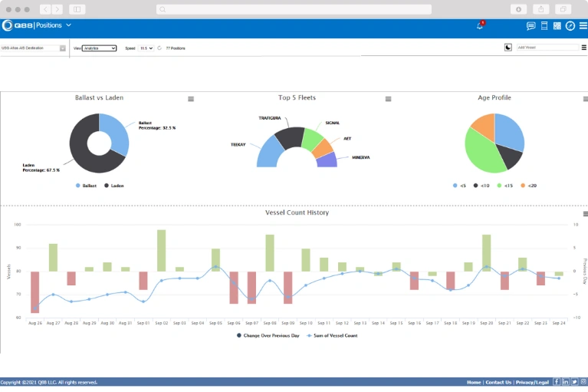Click the Contact Us footer link
Screen dimensions: 588x392
point(498,382)
